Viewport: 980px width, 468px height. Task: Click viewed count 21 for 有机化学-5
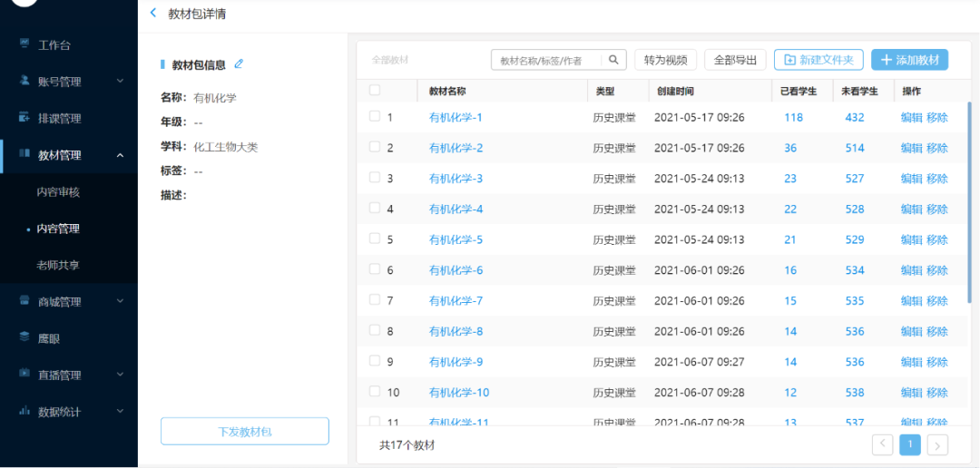coord(790,240)
